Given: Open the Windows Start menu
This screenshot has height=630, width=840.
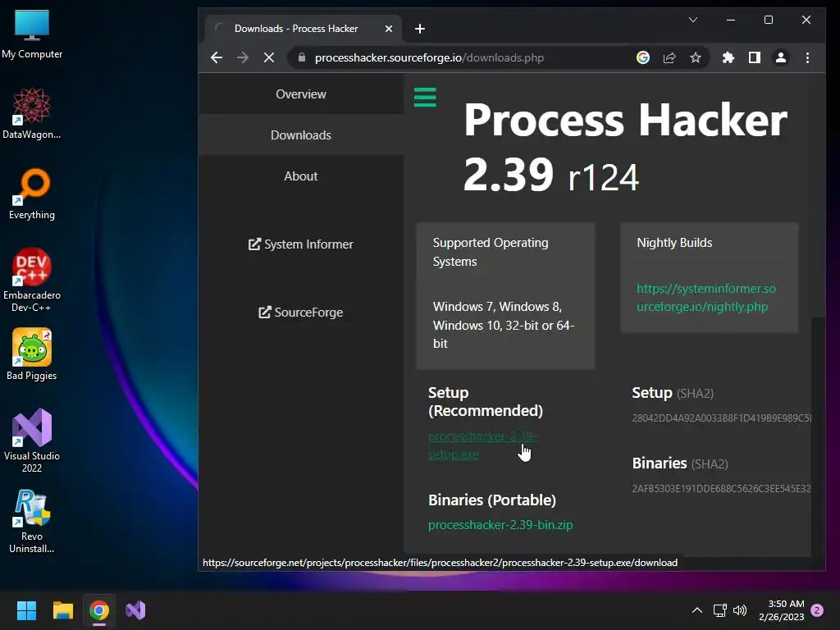Looking at the screenshot, I should coord(26,610).
